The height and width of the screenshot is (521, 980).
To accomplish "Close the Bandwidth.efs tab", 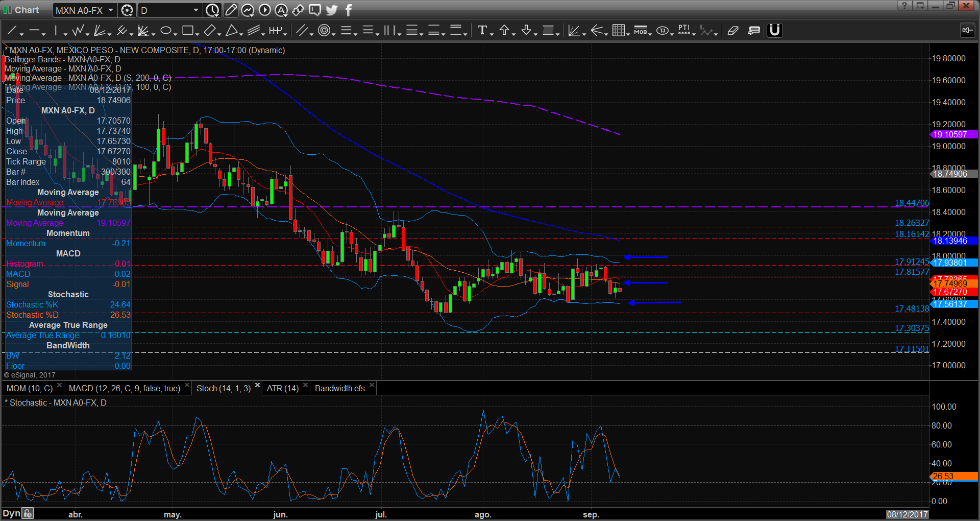I will (x=372, y=385).
